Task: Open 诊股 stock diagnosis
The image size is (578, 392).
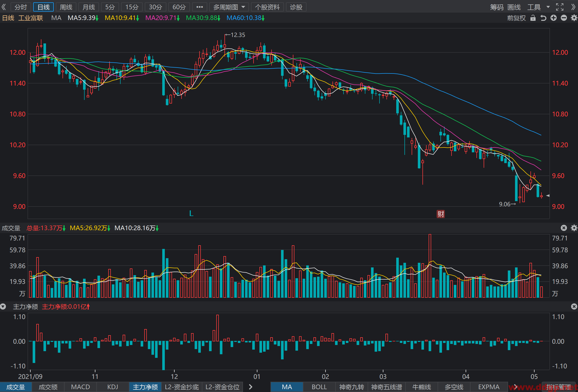Action: click(296, 7)
